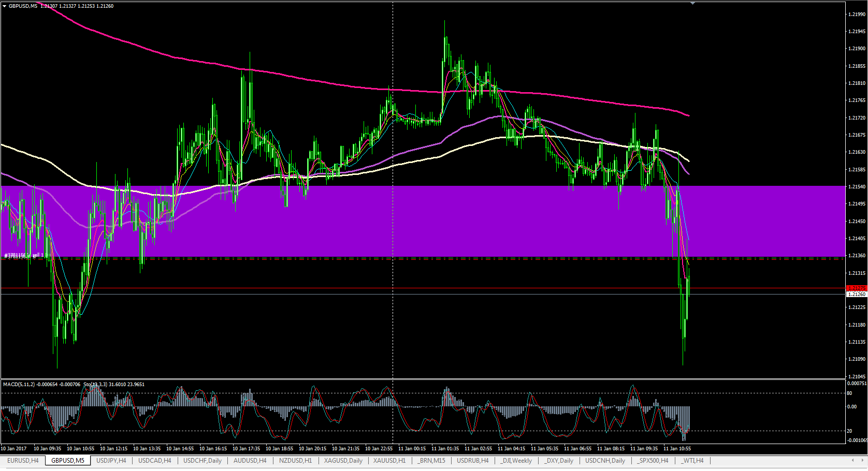Viewport: 868px width, 471px height.
Task: Click the 10 Jan 17:35 time axis label
Action: coord(247,449)
